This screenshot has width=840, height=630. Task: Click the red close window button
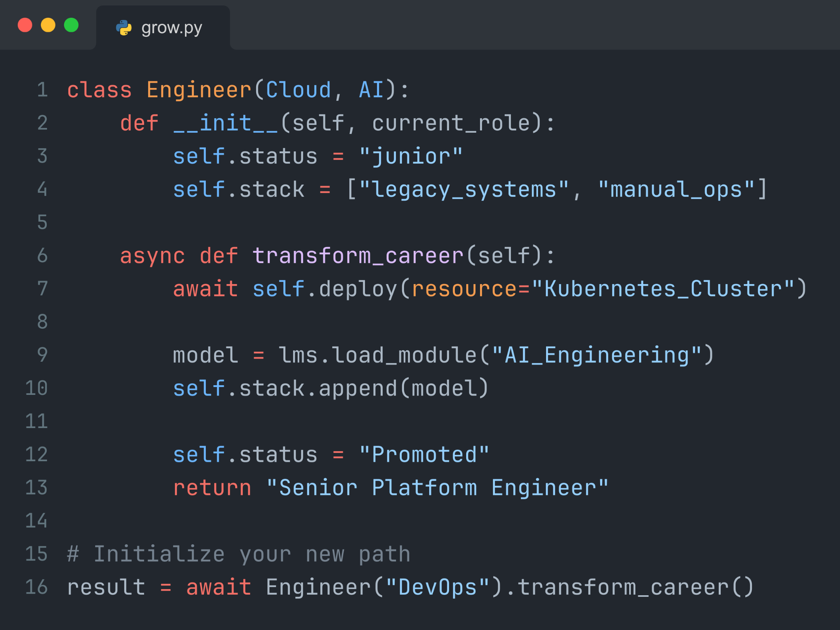(x=25, y=25)
